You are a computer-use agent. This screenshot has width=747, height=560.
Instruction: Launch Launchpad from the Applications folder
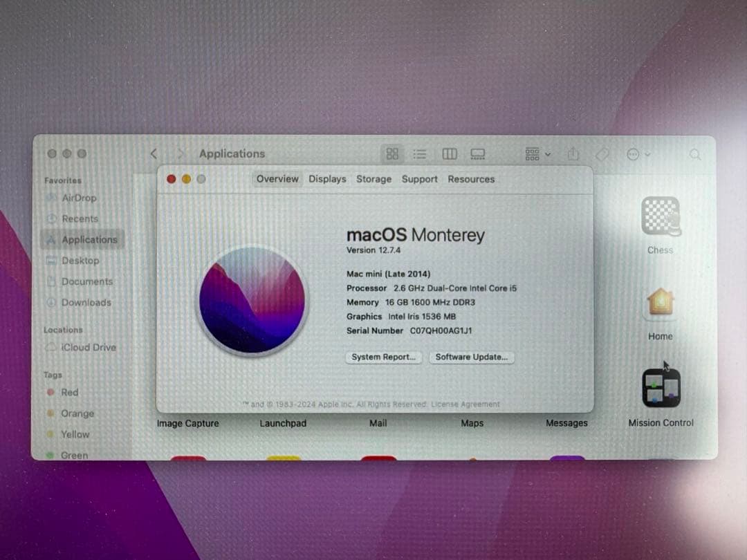[x=282, y=422]
